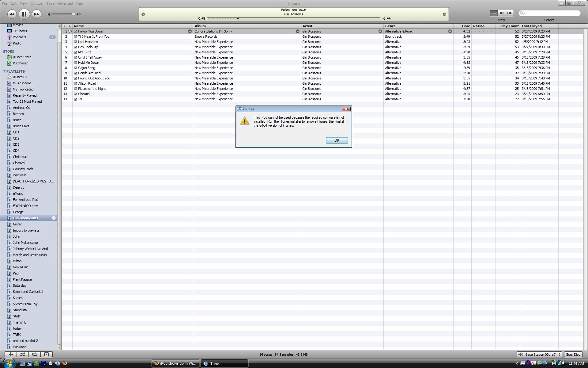Click the Bluetooth tray icon
Screen dimensions: 588x368
[x=528, y=363]
